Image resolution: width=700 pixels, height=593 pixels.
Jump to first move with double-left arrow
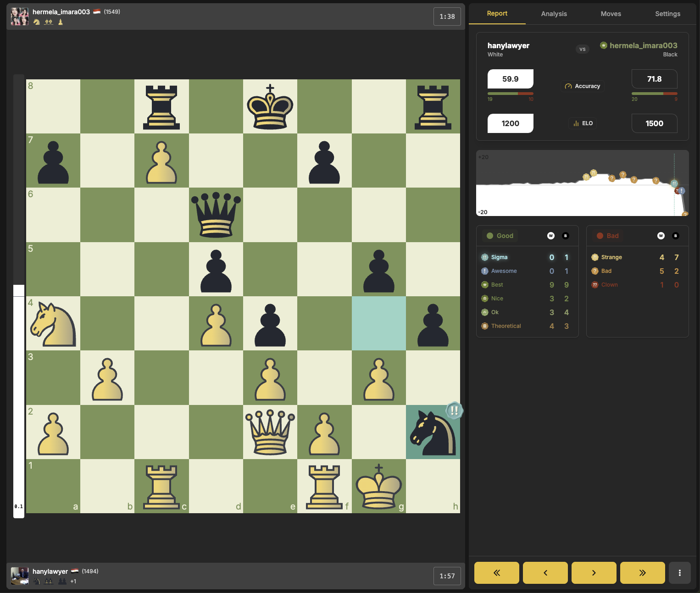coord(496,572)
